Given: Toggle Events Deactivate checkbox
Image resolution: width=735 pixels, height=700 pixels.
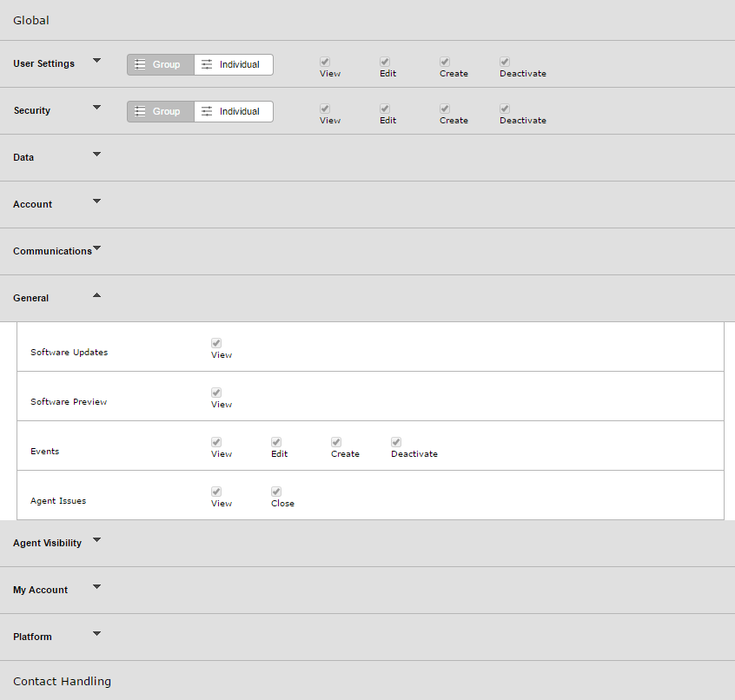Looking at the screenshot, I should [x=396, y=442].
